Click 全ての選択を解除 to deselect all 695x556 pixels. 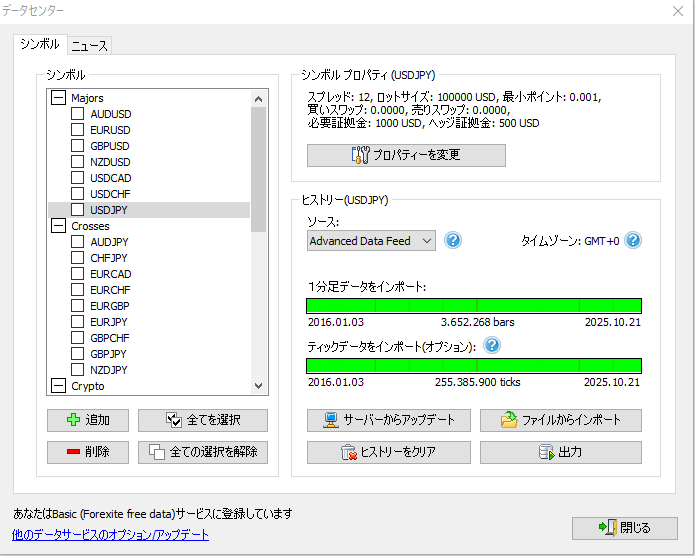click(x=203, y=452)
